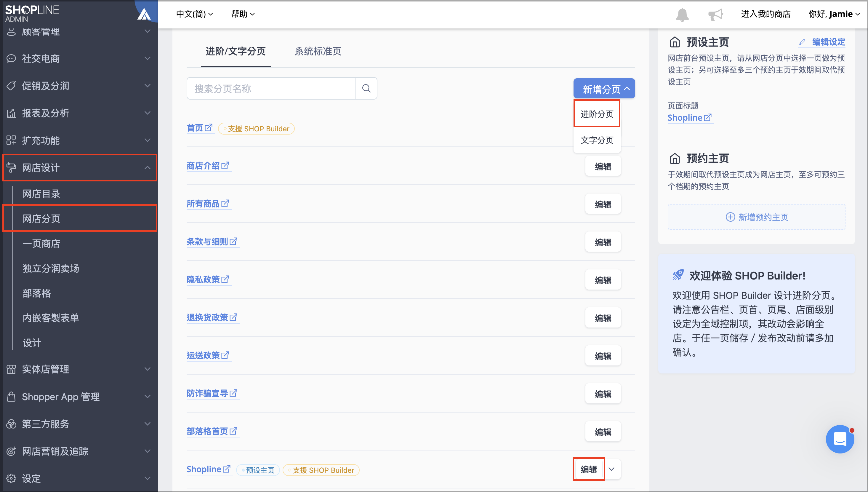Open external link icon next to 商店介绍
The image size is (868, 492).
point(225,166)
